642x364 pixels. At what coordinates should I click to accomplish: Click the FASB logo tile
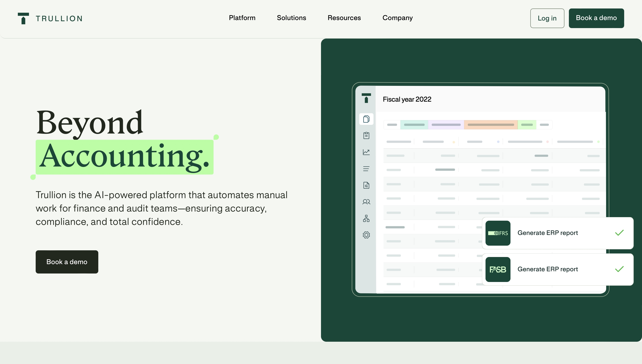point(498,269)
